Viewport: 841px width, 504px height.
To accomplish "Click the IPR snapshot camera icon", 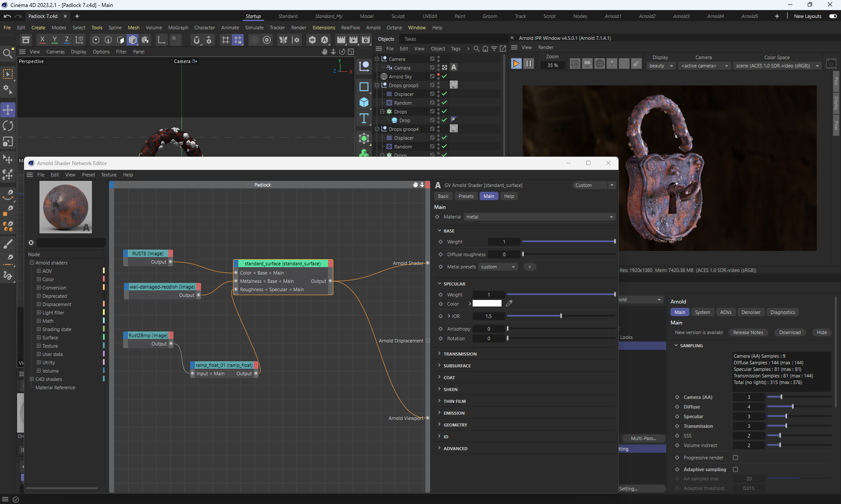I will 831,64.
